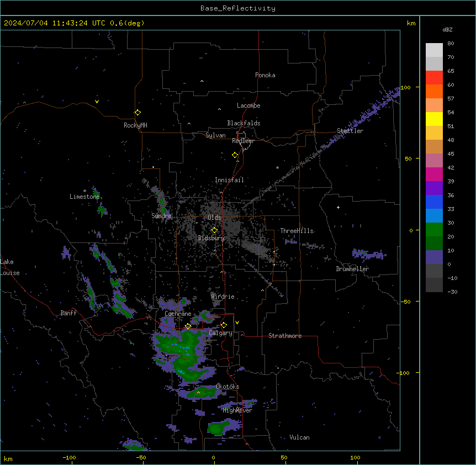Select the blue 33-36 dBZ legend swatch

pyautogui.click(x=434, y=202)
